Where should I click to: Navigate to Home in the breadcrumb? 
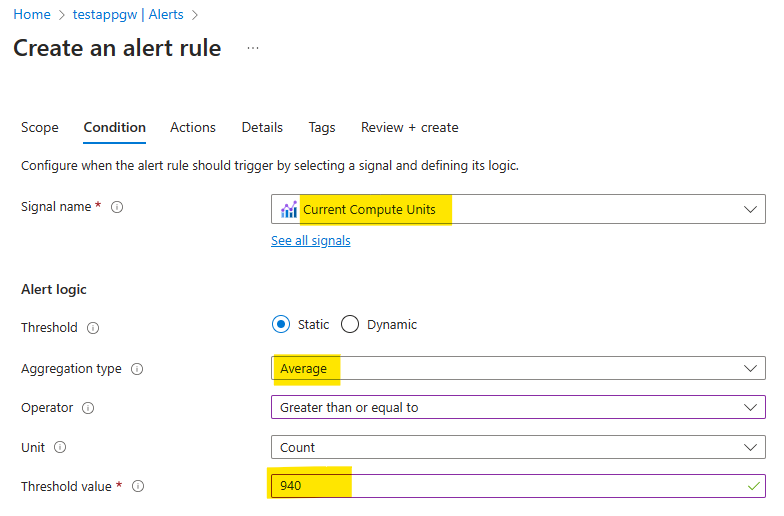coord(32,15)
